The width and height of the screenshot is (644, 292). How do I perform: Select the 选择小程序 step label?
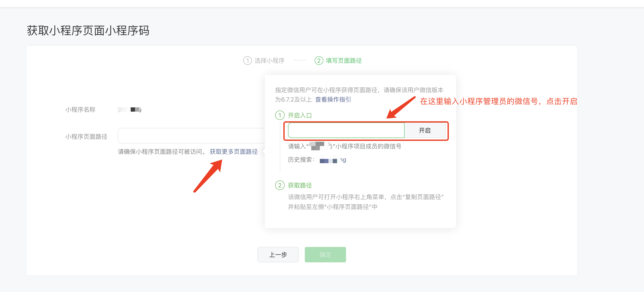(269, 61)
